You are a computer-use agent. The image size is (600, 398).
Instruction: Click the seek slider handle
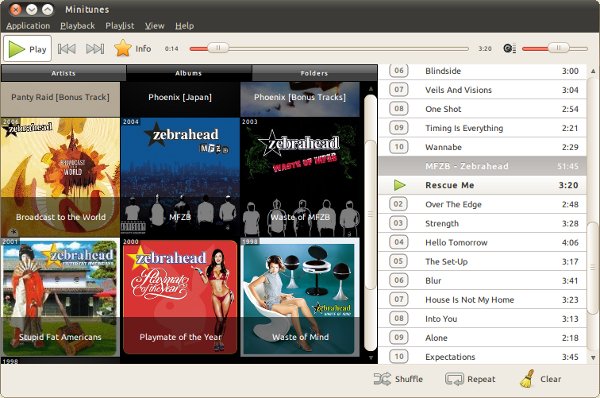point(218,48)
